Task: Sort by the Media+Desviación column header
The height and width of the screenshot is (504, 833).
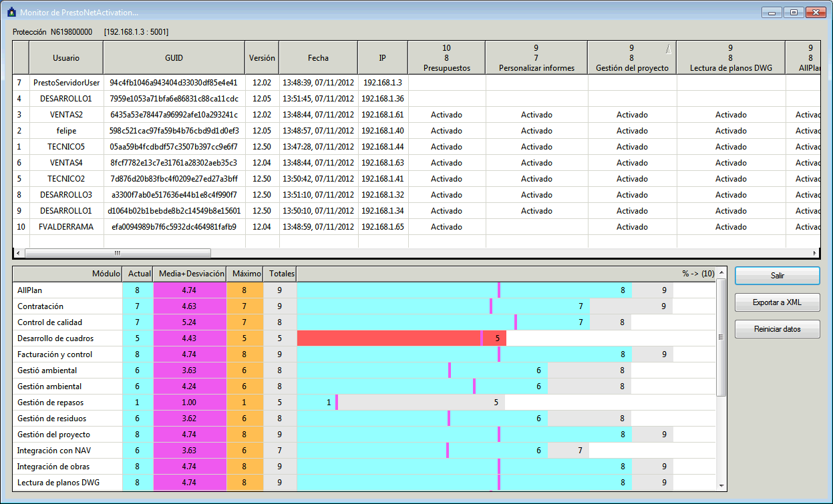Action: point(190,274)
